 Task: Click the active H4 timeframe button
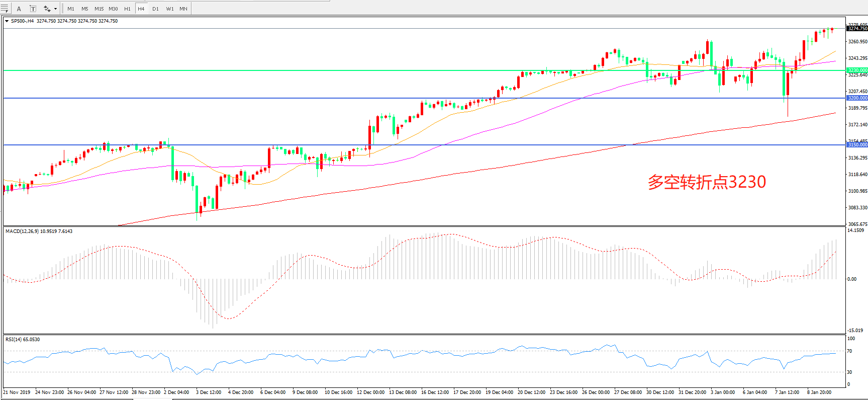coord(141,9)
